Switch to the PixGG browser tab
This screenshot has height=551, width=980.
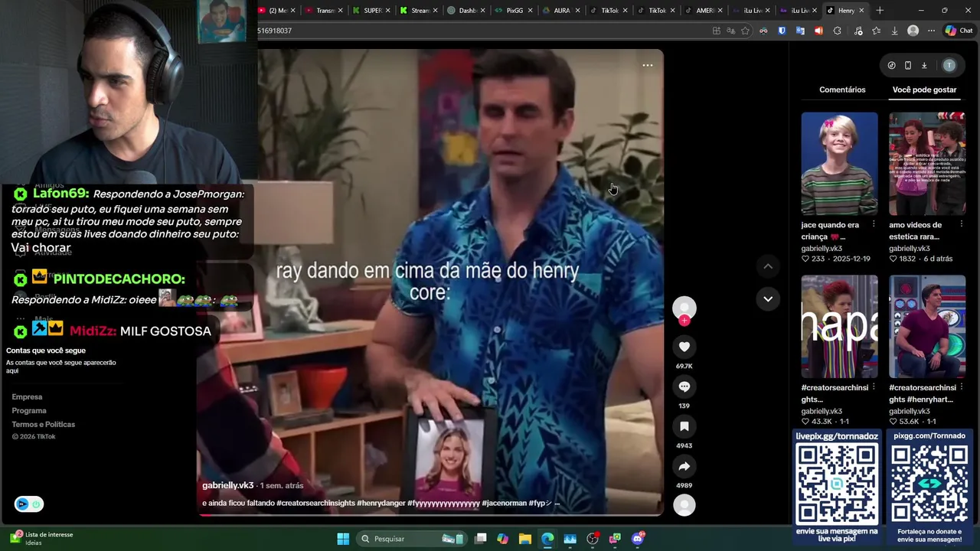pyautogui.click(x=514, y=11)
